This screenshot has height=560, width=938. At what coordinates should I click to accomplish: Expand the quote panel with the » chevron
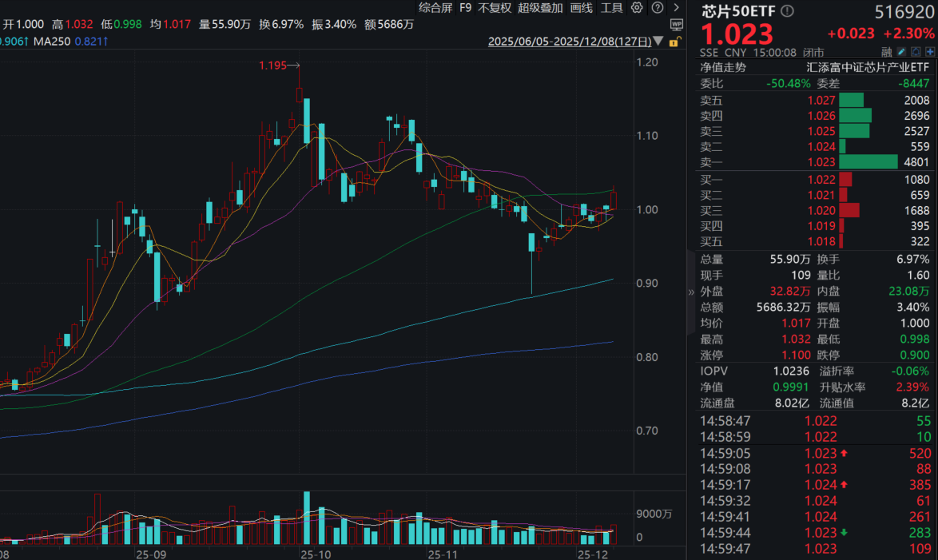click(x=691, y=292)
